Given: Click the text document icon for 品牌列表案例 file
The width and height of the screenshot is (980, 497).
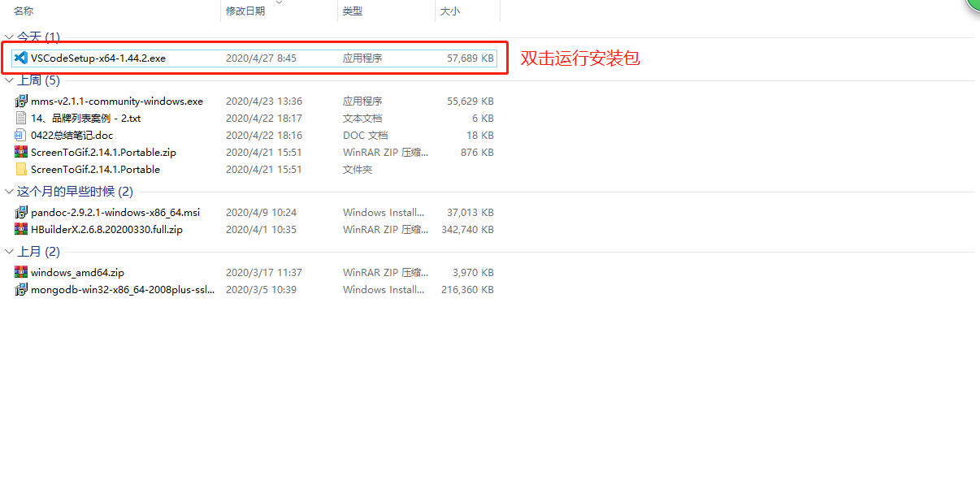Looking at the screenshot, I should [20, 118].
